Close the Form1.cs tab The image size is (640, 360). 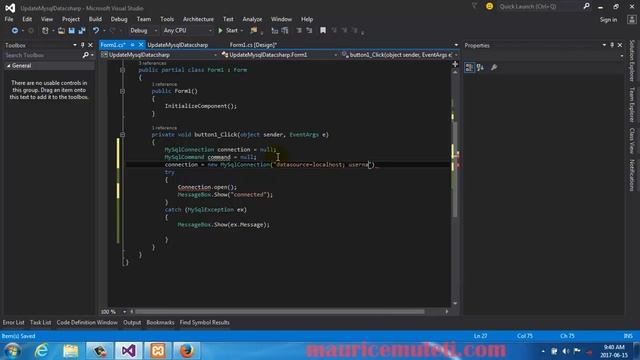coord(141,45)
